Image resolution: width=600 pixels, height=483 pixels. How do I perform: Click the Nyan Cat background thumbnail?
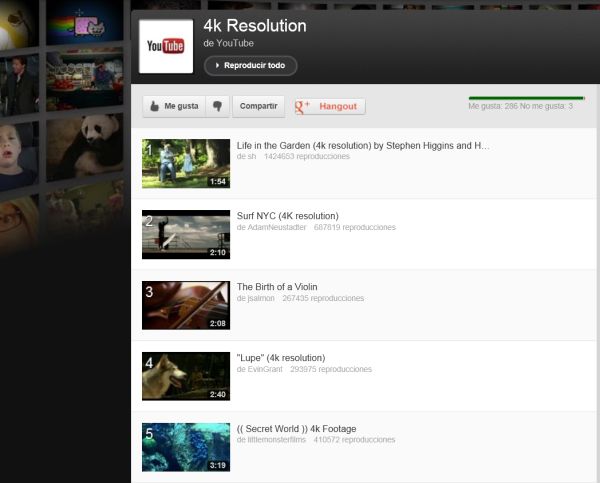(x=85, y=22)
